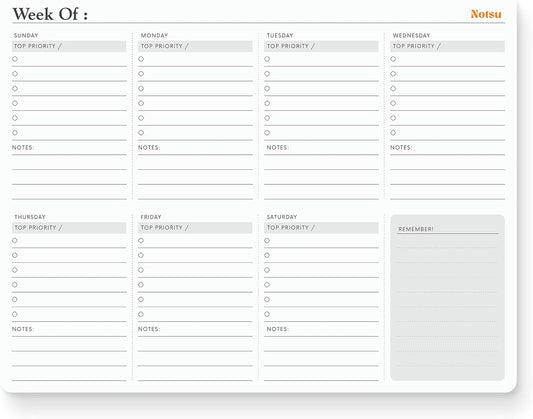Image resolution: width=533 pixels, height=419 pixels.
Task: Select the SUNDAY day label
Action: tap(26, 35)
